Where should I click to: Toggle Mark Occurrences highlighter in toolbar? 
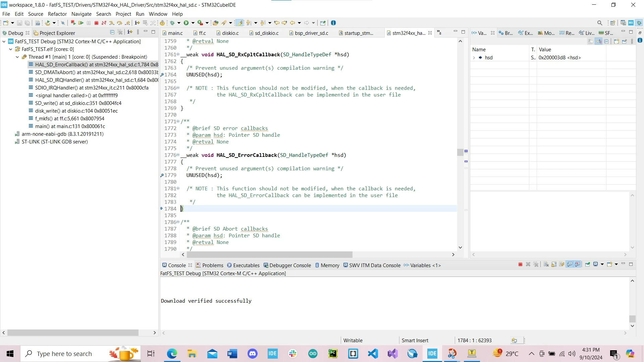(x=239, y=23)
